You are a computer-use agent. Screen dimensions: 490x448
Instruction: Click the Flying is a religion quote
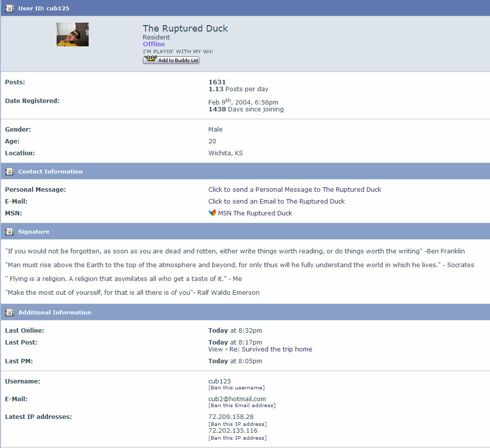pyautogui.click(x=124, y=279)
